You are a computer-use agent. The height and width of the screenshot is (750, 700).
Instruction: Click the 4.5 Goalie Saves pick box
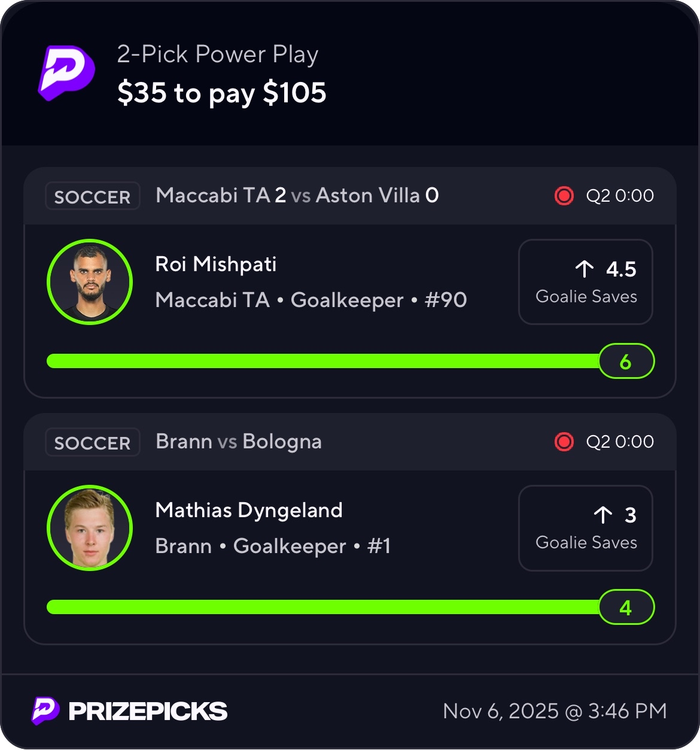coord(585,283)
